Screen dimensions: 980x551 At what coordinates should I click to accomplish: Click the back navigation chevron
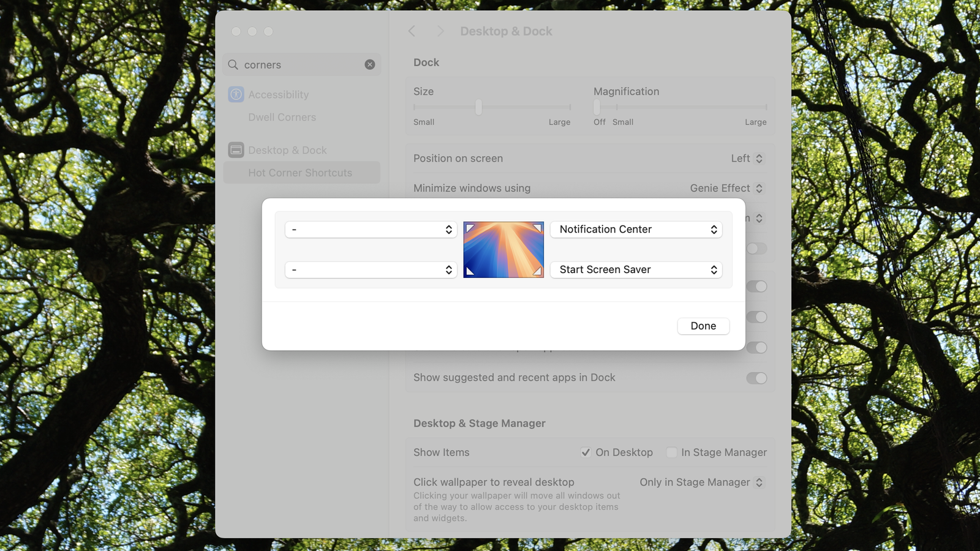(412, 31)
